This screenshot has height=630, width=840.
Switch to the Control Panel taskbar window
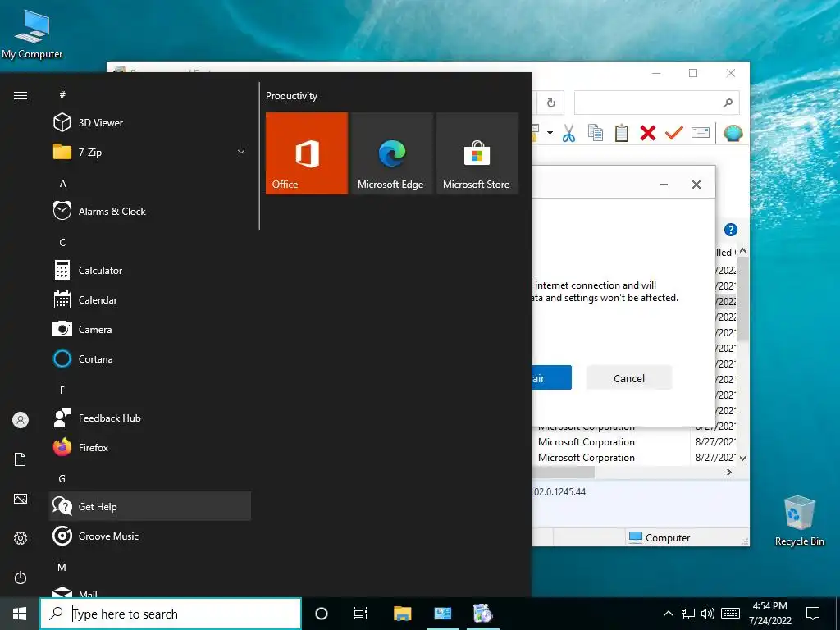[442, 614]
